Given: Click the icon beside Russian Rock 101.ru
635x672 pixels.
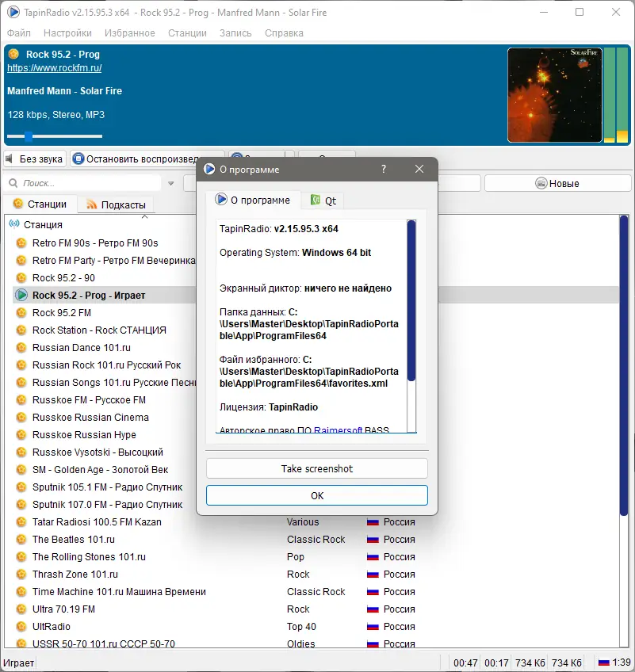Looking at the screenshot, I should pyautogui.click(x=21, y=365).
